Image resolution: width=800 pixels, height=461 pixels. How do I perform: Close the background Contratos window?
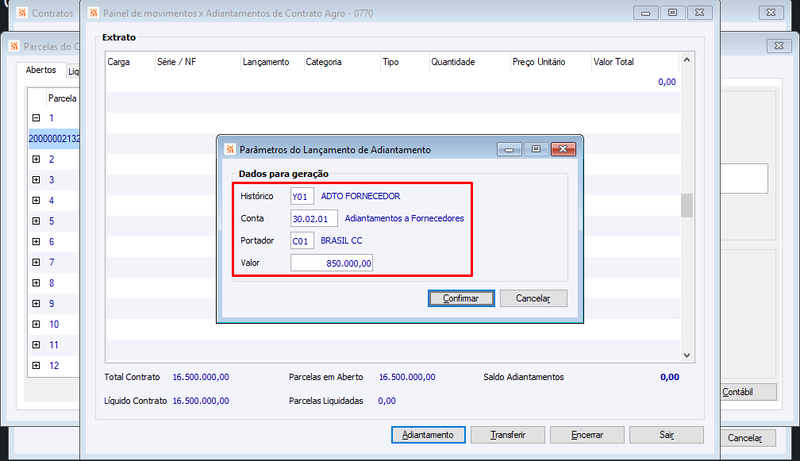pyautogui.click(x=771, y=12)
